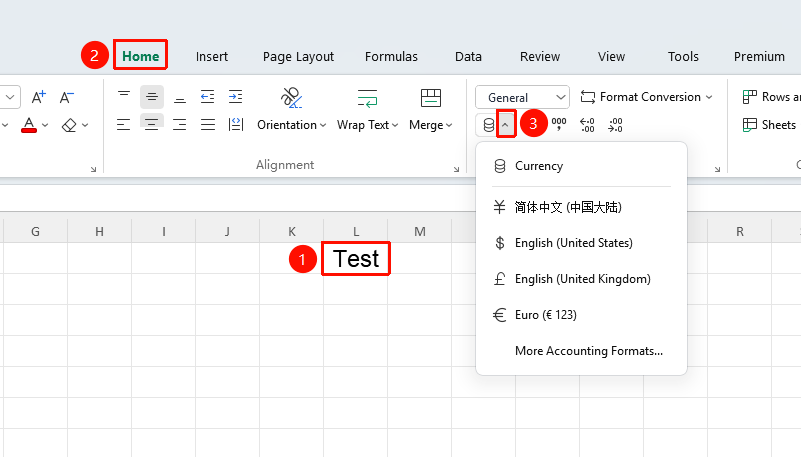The width and height of the screenshot is (801, 457).
Task: Select column H header
Action: (99, 231)
